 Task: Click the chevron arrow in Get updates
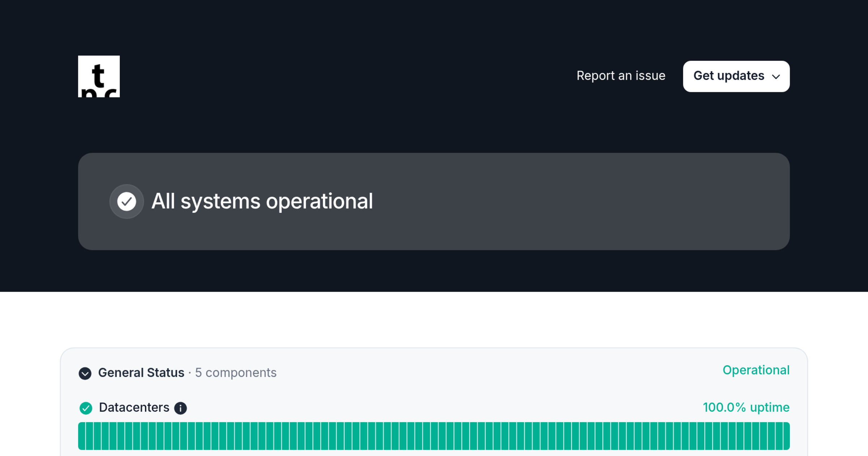point(776,77)
